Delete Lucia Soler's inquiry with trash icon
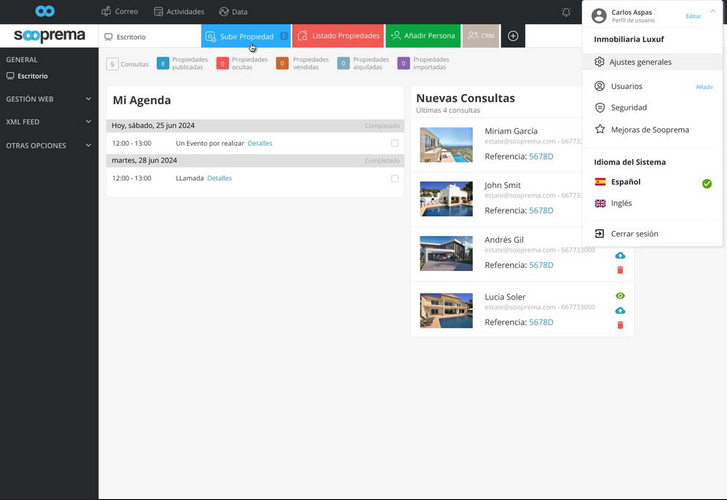The image size is (727, 500). coord(620,325)
